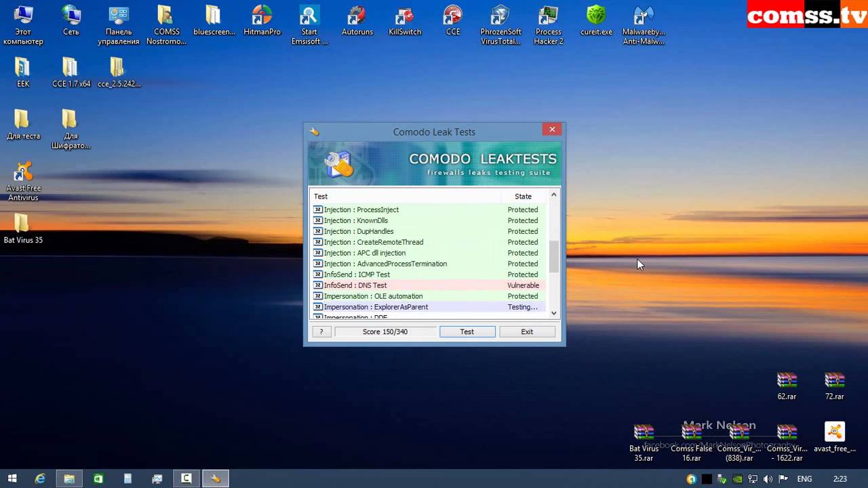Image resolution: width=868 pixels, height=488 pixels.
Task: Select the Malwarebytes Anti-Malware icon
Action: click(644, 24)
